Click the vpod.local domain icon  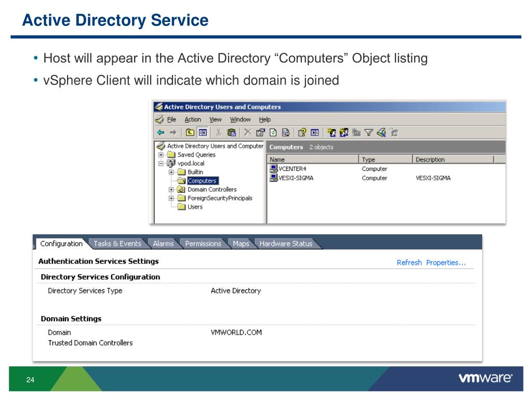click(171, 163)
